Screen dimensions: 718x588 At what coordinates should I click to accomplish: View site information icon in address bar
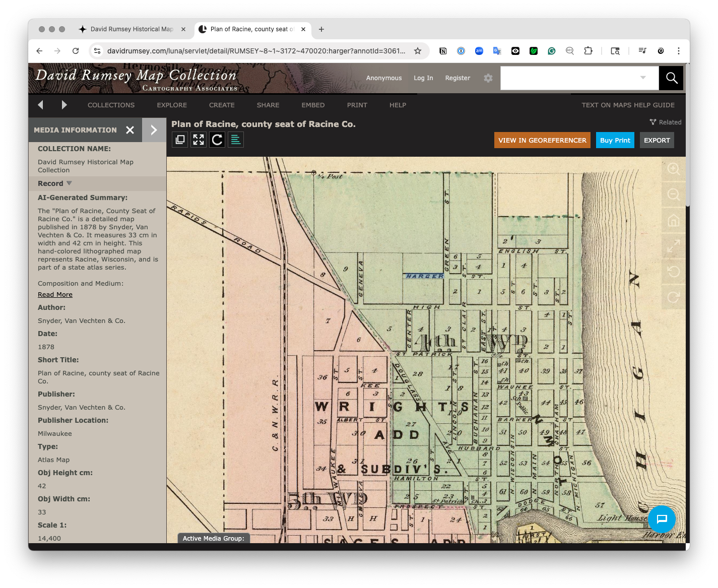click(x=98, y=51)
